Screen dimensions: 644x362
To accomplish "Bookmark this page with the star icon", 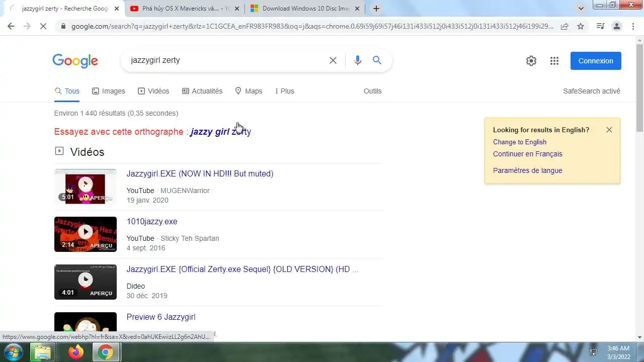I will (581, 26).
